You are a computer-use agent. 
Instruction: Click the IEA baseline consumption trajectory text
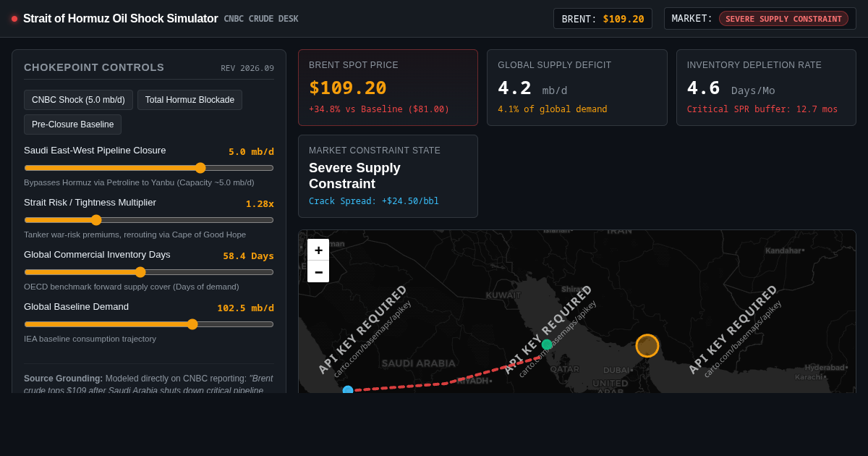pyautogui.click(x=90, y=339)
